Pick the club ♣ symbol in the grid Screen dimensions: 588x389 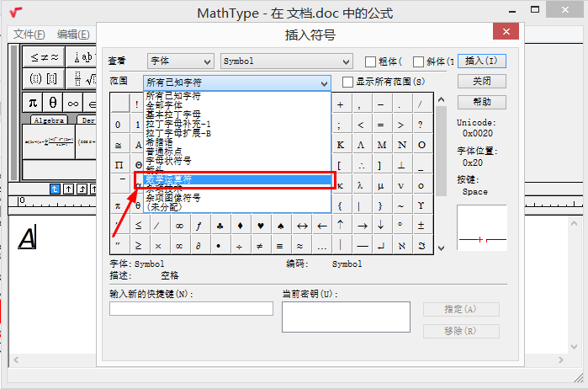click(x=220, y=226)
